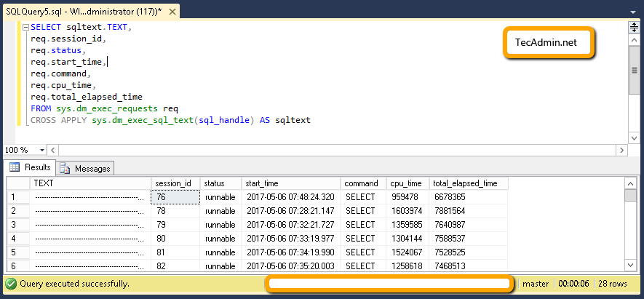Click the 00:00:06 elapsed time entry
644x299 pixels.
click(573, 284)
